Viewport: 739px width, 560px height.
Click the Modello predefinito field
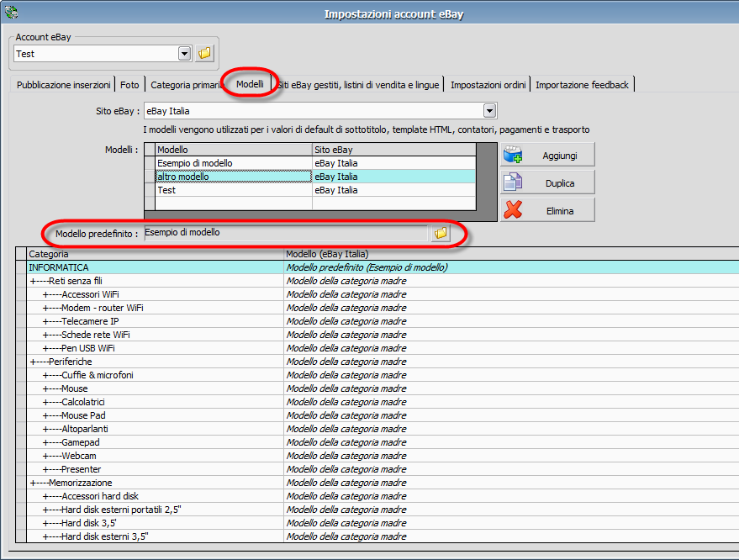(286, 233)
